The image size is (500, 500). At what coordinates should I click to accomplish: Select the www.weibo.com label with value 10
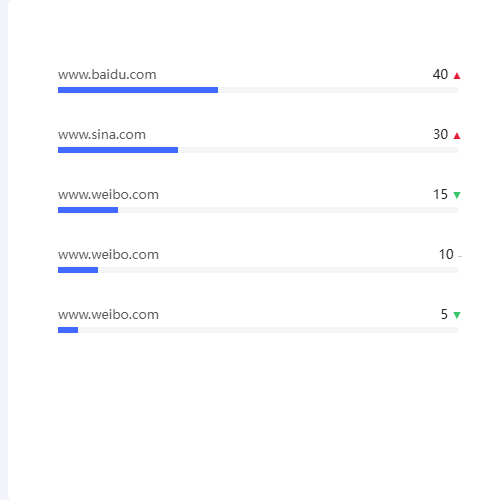click(x=108, y=255)
